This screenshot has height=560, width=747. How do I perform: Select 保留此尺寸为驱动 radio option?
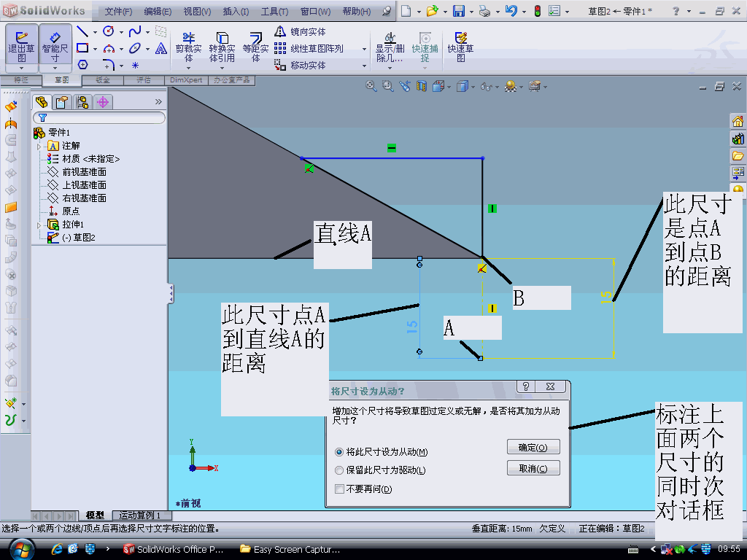click(339, 470)
